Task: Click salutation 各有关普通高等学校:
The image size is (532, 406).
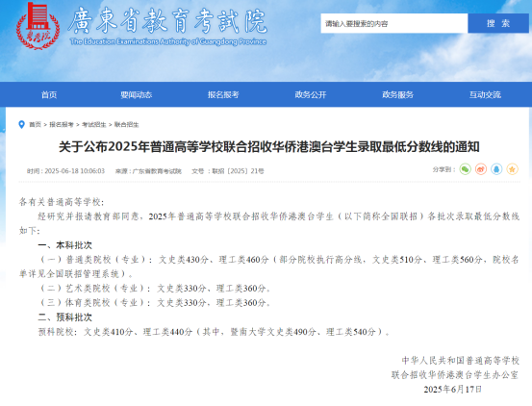Action: (x=62, y=202)
